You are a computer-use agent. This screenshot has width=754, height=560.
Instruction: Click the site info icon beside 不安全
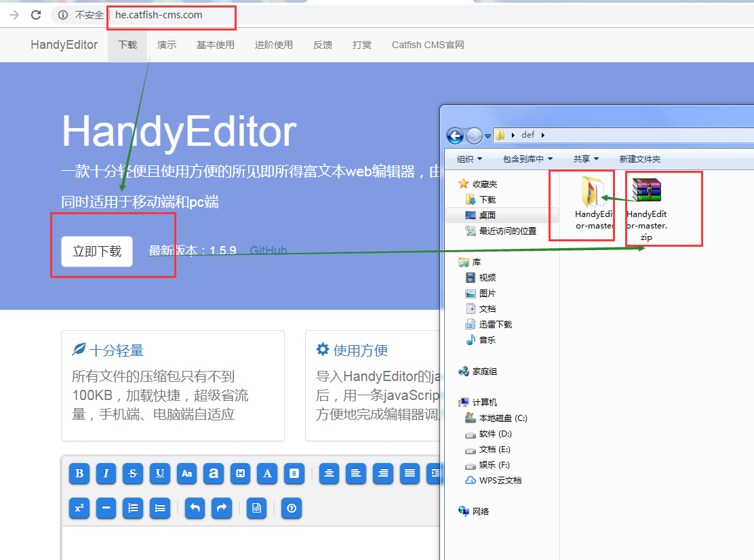coord(63,15)
